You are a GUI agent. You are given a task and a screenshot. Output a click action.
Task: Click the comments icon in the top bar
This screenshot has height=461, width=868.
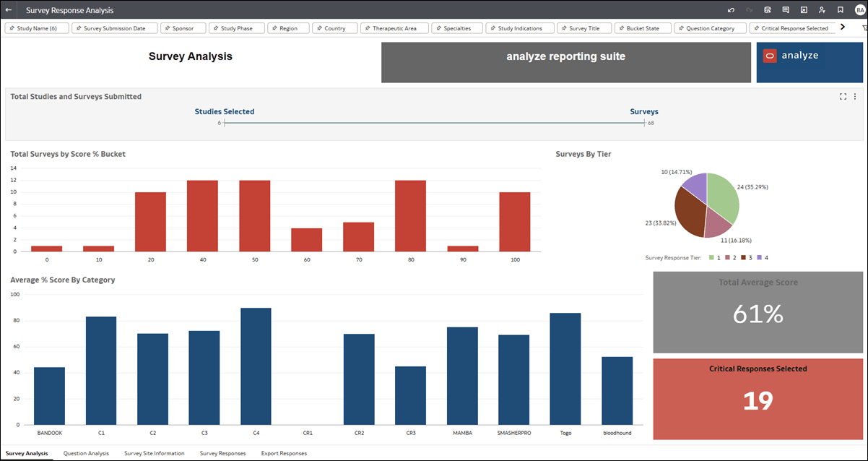pos(785,9)
